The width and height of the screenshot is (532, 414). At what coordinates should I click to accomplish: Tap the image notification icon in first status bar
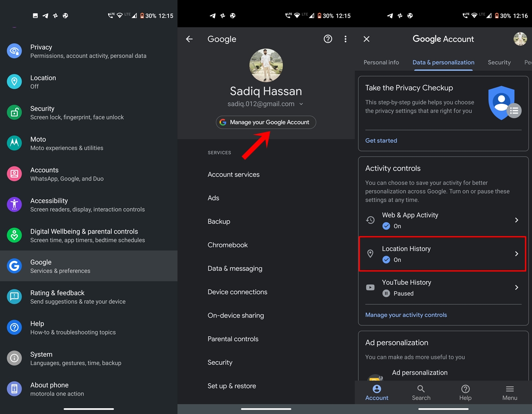coord(35,16)
